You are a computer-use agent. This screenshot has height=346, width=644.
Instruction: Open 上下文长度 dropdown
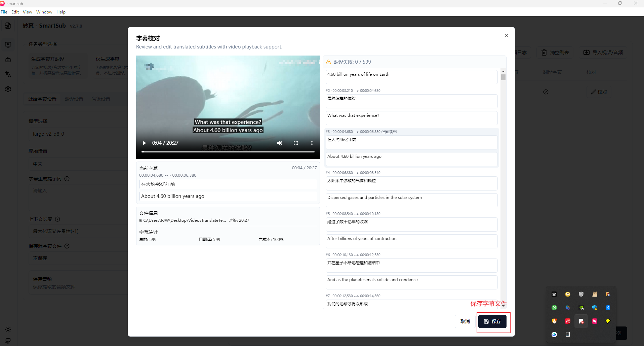tap(78, 231)
